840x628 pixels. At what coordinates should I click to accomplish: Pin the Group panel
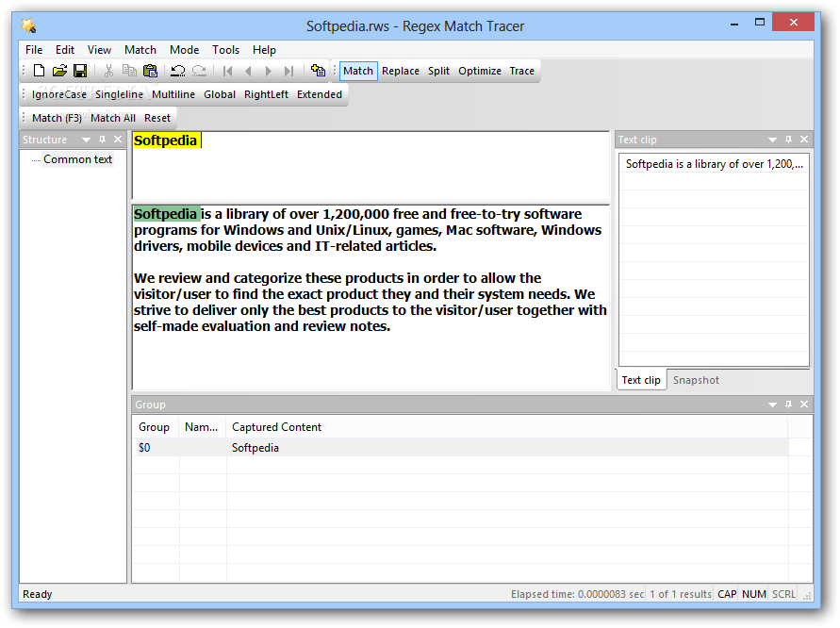point(788,404)
